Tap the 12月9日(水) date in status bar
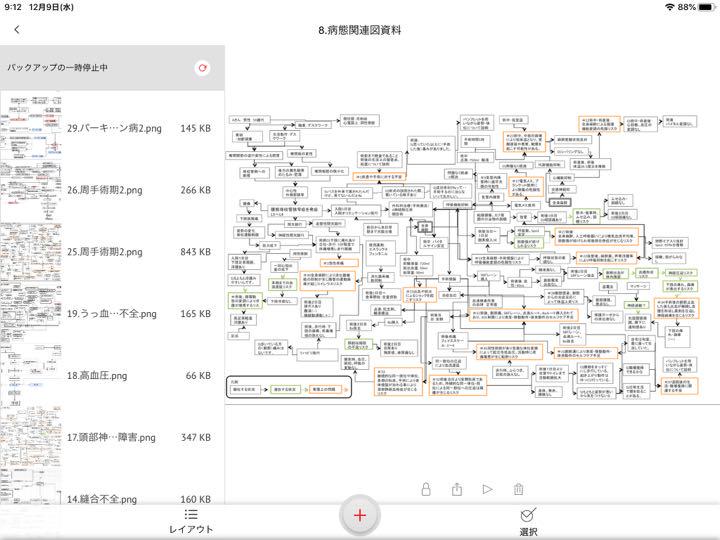 click(51, 7)
